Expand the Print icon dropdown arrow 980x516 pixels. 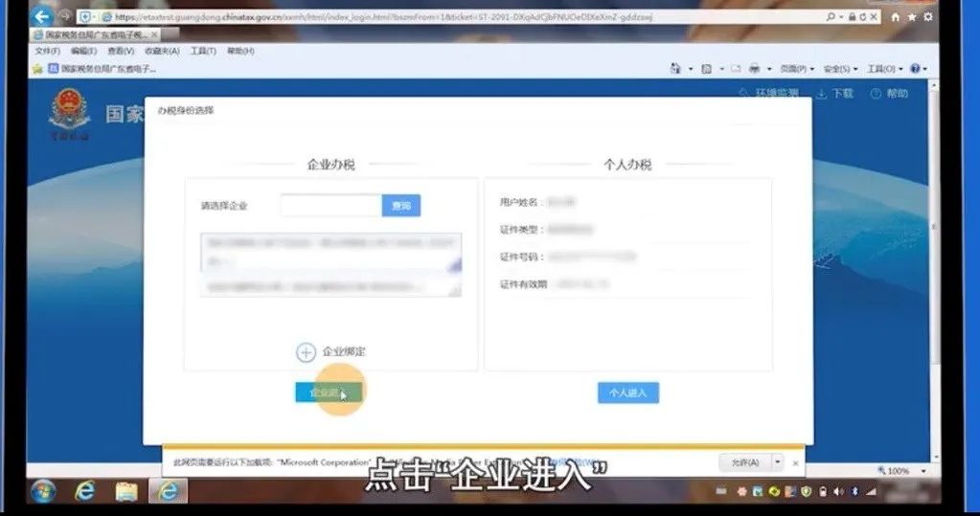(769, 69)
